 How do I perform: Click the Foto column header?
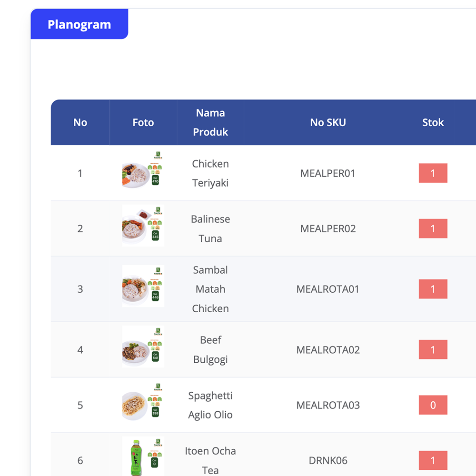(143, 122)
